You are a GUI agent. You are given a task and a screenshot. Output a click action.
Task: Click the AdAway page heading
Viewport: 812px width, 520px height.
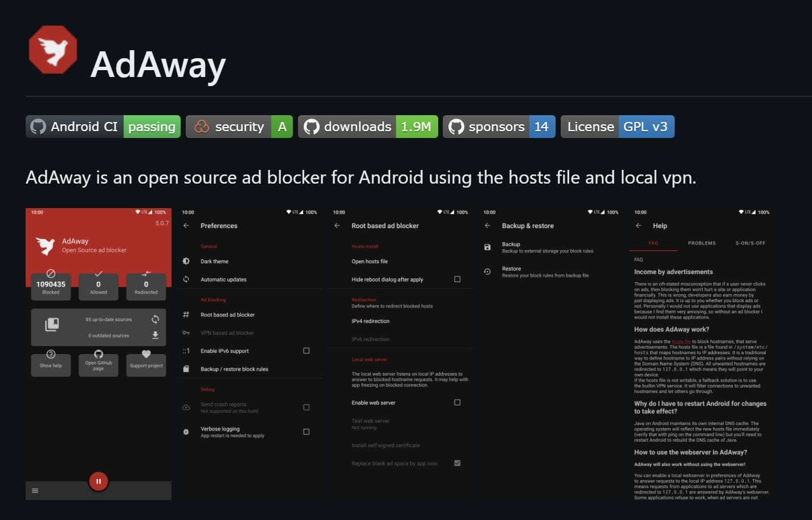pos(158,64)
